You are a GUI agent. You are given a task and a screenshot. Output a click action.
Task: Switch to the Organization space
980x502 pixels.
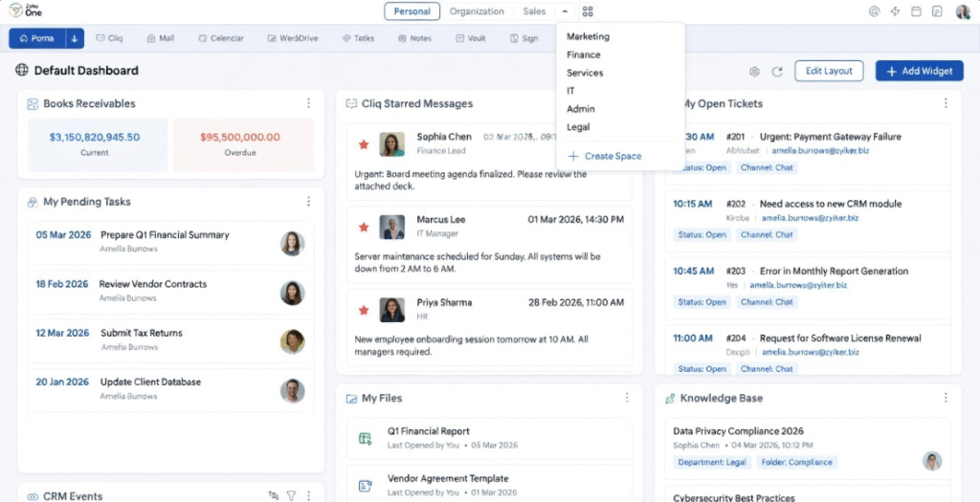477,11
